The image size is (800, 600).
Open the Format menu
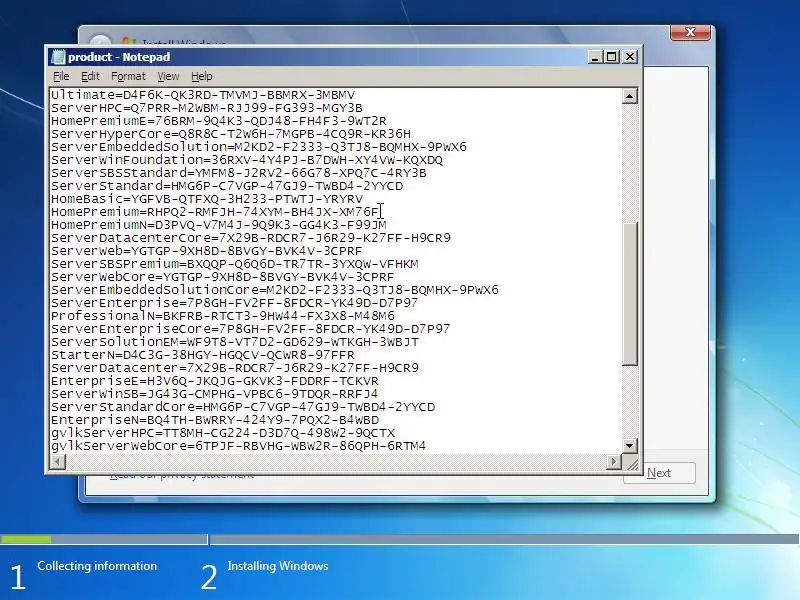[129, 77]
